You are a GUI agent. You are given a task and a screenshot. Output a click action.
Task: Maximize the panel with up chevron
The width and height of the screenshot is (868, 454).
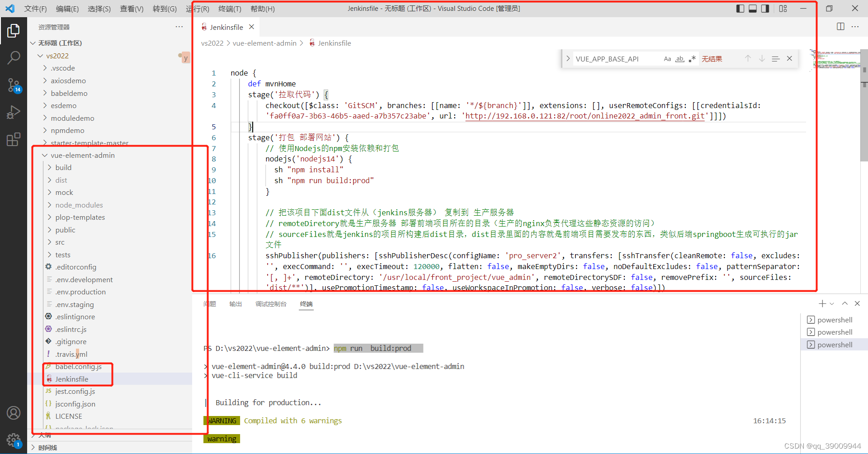(x=844, y=303)
